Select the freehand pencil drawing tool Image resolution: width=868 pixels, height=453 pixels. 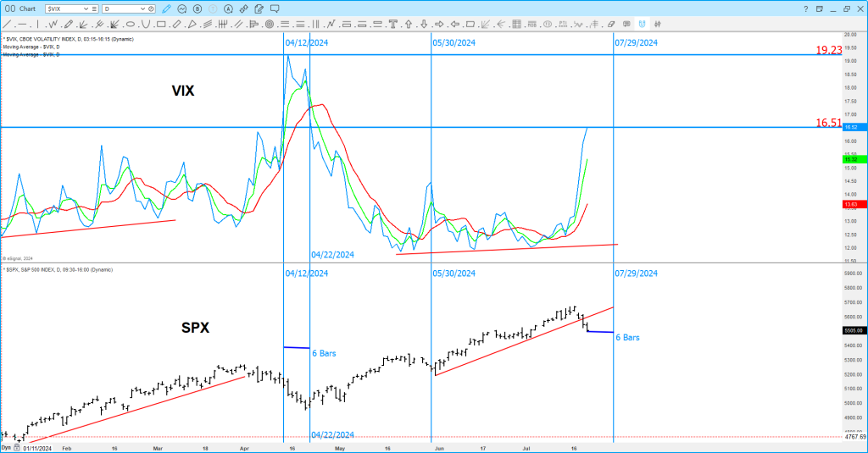(x=69, y=25)
